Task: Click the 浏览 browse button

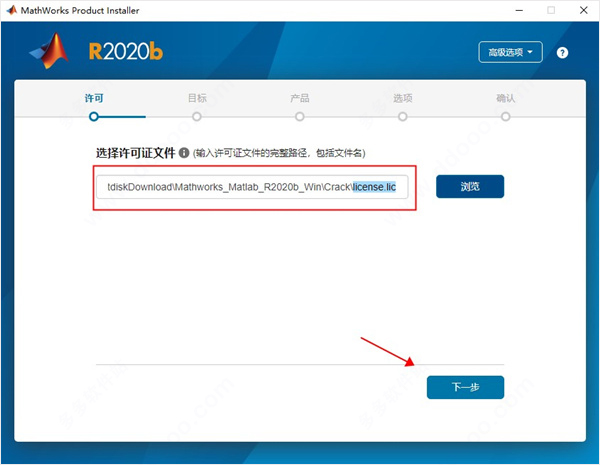Action: (470, 186)
